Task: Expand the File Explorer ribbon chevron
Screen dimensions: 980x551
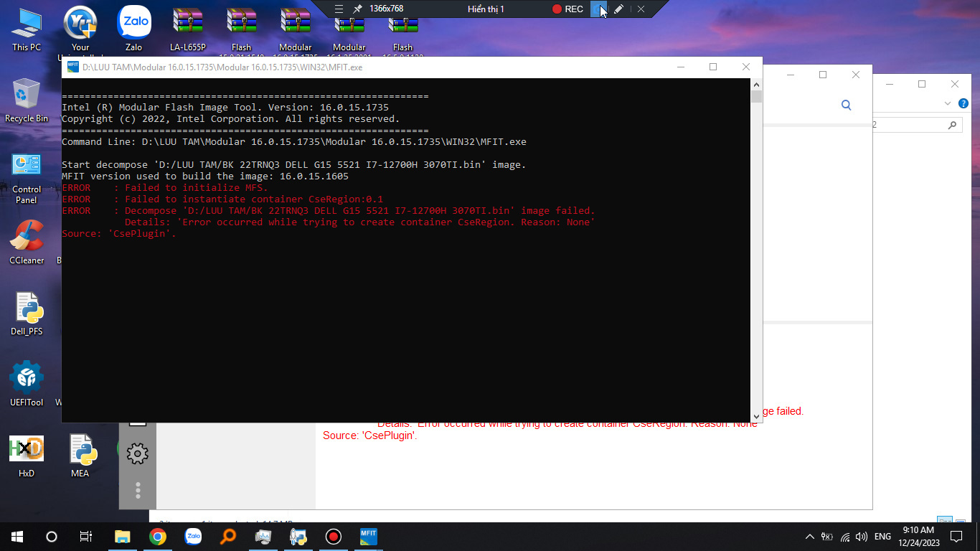Action: (948, 103)
